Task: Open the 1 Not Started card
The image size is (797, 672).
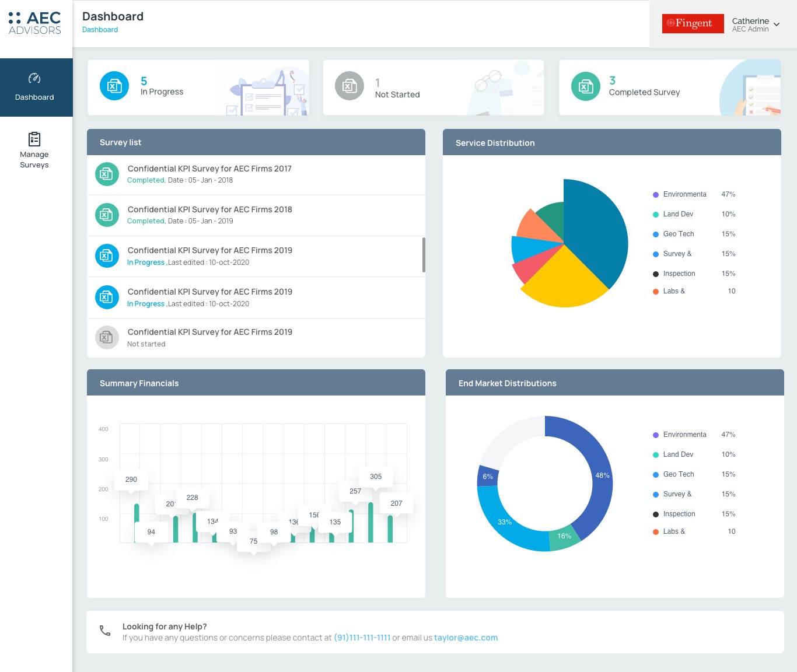Action: pos(434,87)
